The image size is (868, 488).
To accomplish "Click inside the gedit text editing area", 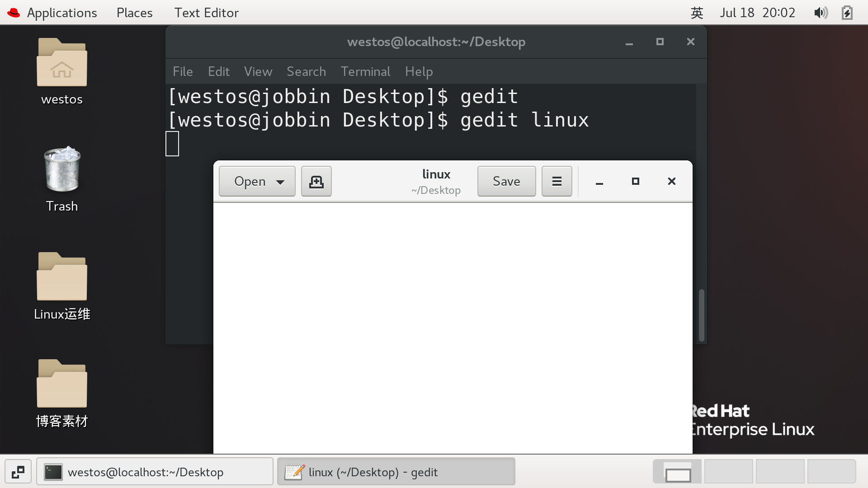I will (453, 328).
